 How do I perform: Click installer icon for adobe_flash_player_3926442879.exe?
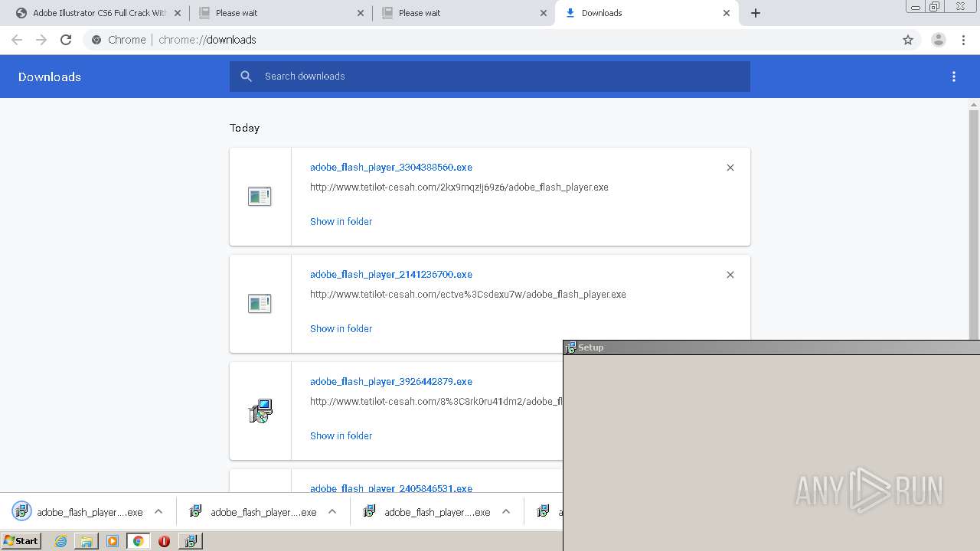click(260, 411)
